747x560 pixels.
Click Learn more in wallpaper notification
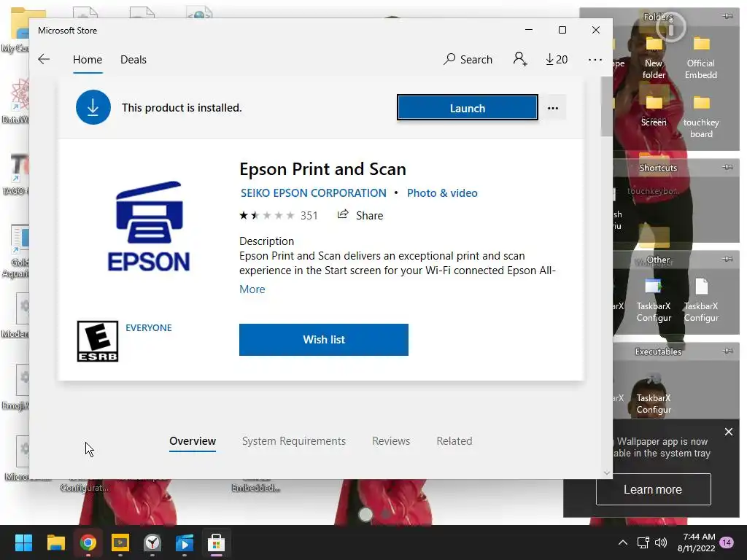(653, 489)
